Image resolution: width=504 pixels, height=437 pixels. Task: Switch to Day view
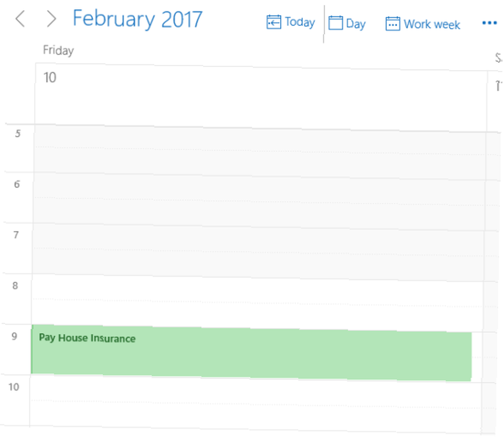point(355,24)
